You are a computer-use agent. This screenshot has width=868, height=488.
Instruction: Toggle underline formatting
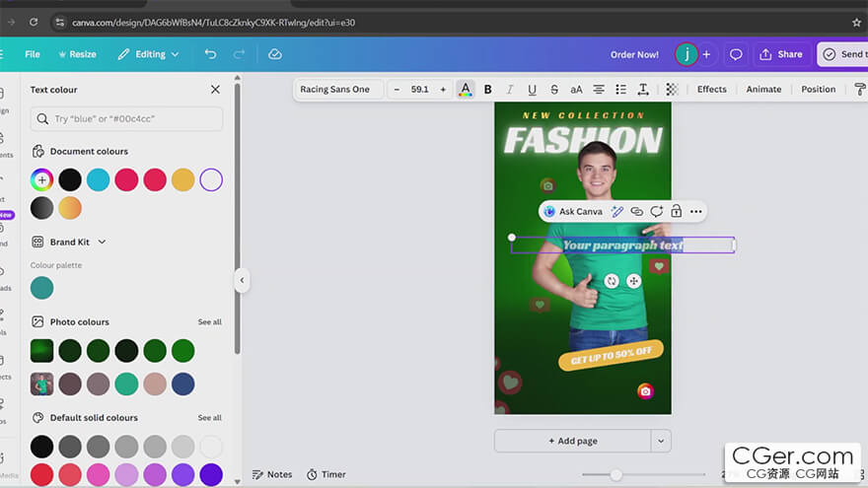(532, 90)
